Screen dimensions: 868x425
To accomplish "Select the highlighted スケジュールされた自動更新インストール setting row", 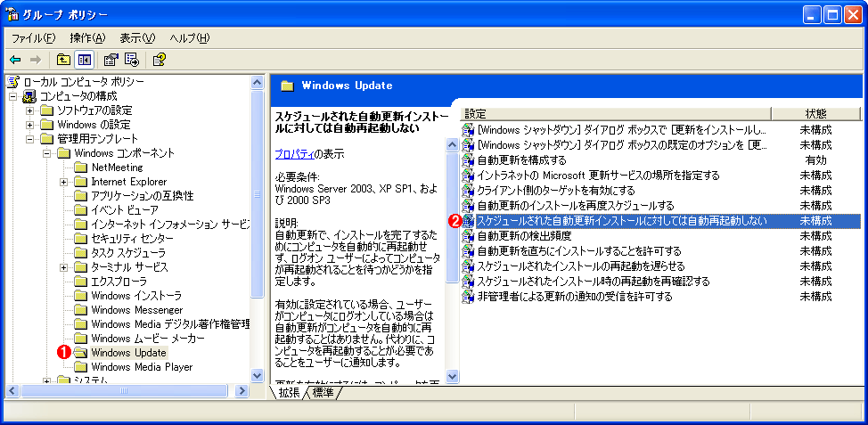I will (661, 221).
